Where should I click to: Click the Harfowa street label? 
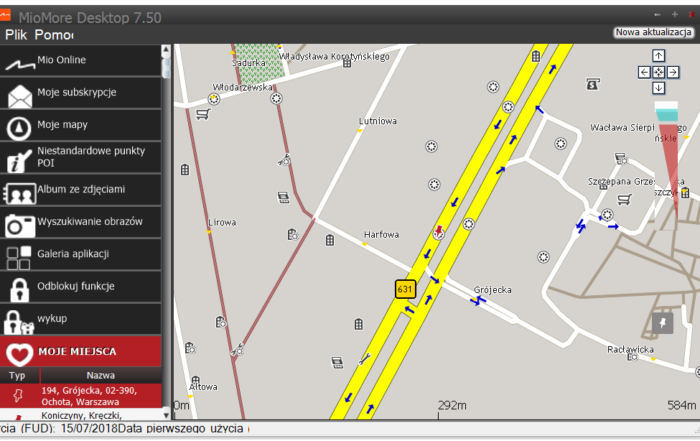[381, 235]
